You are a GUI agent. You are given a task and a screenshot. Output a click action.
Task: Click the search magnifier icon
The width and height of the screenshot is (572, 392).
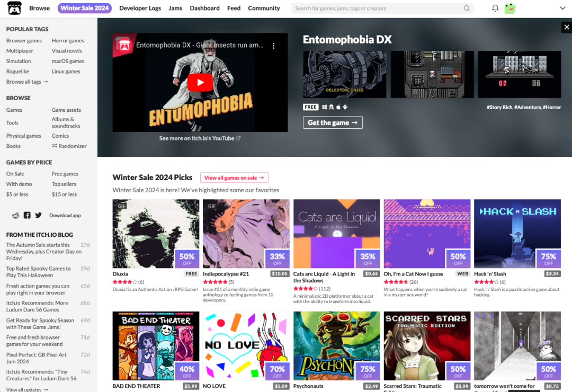point(467,8)
